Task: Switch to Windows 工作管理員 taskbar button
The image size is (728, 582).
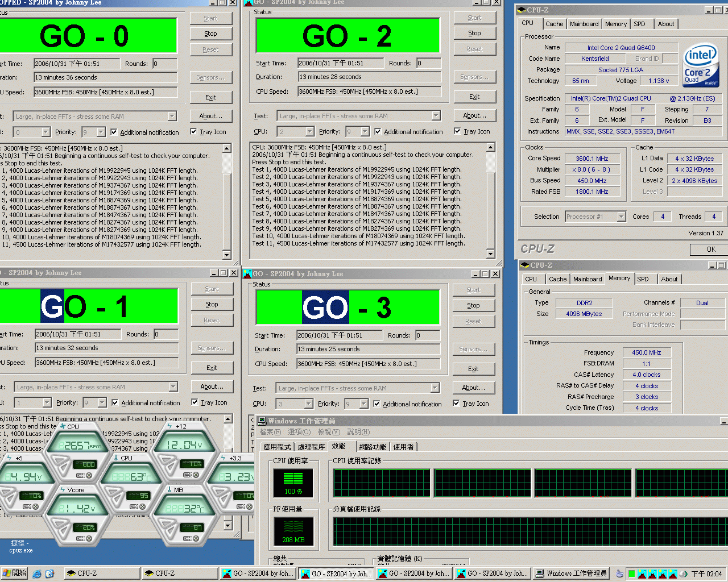Action: click(571, 573)
